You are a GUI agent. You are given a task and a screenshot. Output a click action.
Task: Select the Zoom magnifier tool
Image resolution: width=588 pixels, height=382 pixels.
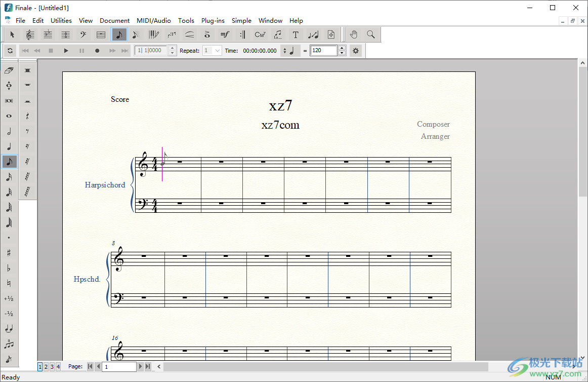[x=371, y=34]
